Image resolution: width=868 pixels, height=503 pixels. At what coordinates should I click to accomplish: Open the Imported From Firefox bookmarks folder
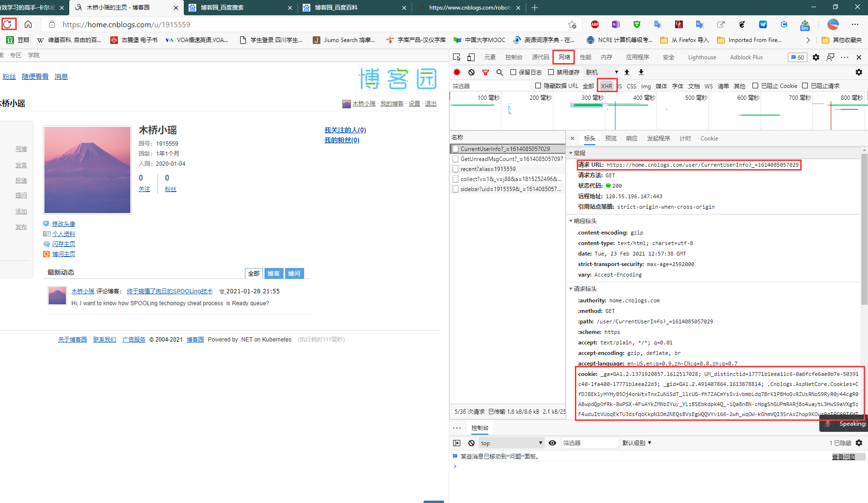click(x=750, y=40)
